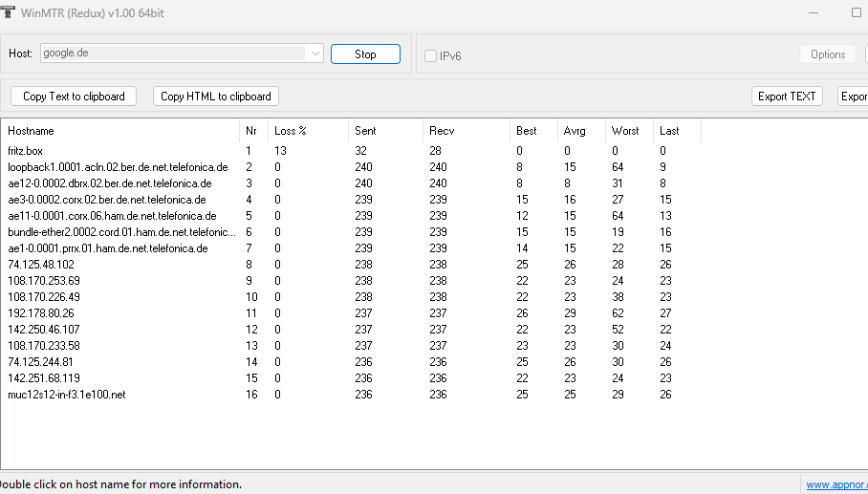Click Worst value 38 in hop 10 row
This screenshot has height=494, width=868.
(x=618, y=297)
